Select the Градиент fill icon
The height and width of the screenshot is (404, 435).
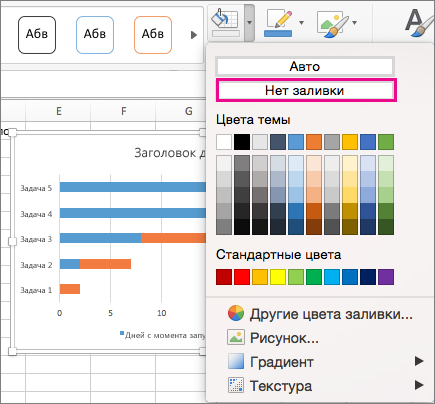point(236,361)
